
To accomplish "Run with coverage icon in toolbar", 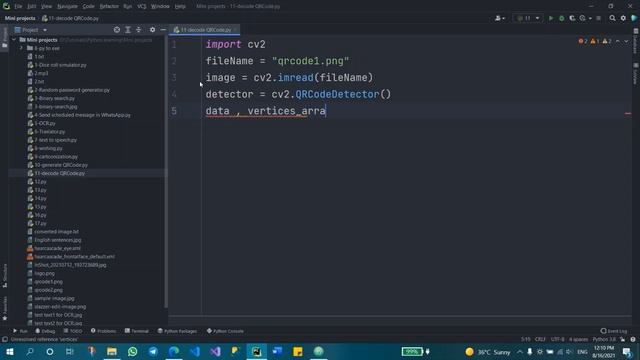I will click(x=572, y=18).
